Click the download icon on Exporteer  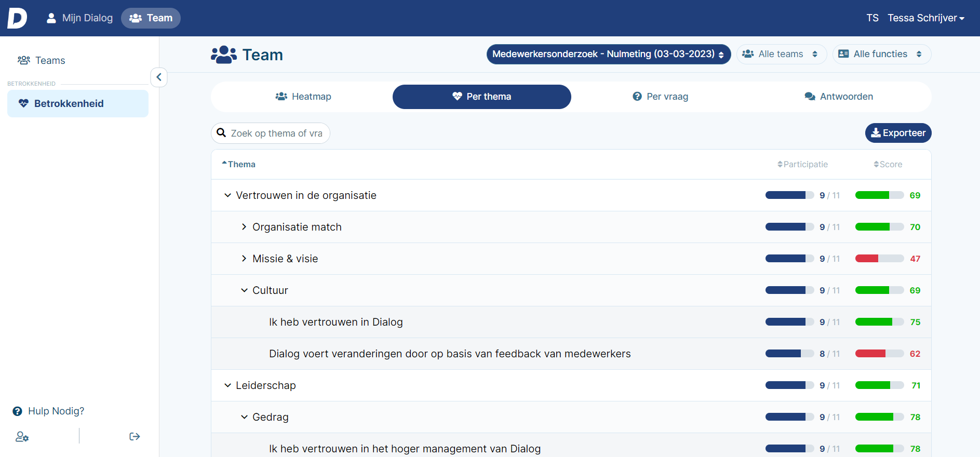coord(876,133)
